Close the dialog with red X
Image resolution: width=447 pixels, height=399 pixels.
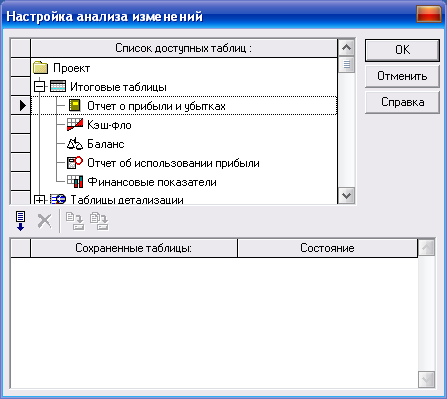coord(429,15)
